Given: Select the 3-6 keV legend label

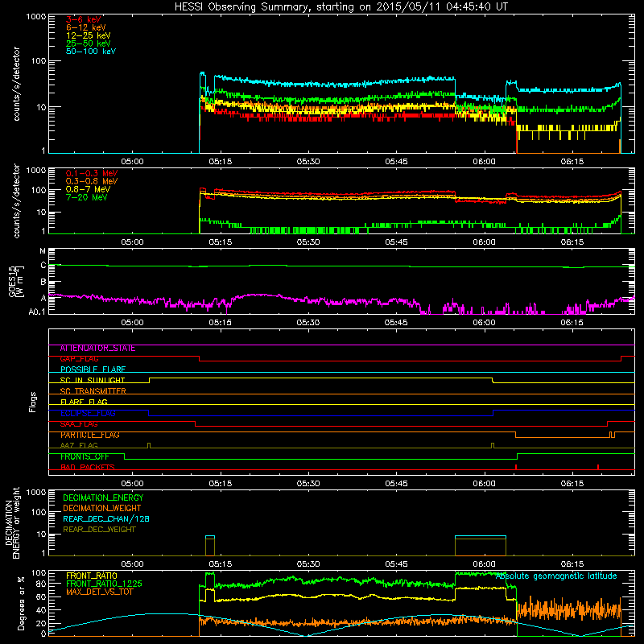Looking at the screenshot, I should pyautogui.click(x=84, y=19).
